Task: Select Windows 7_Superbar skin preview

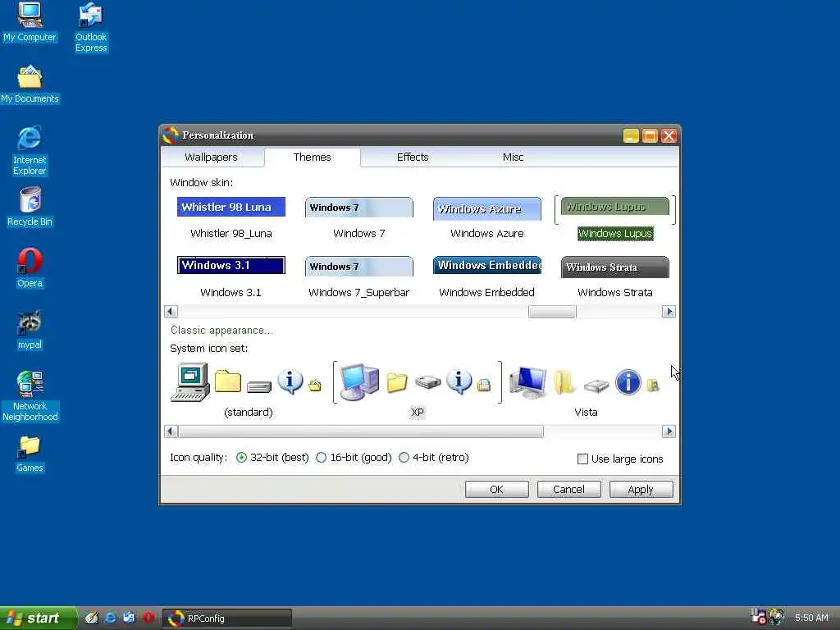Action: (359, 267)
